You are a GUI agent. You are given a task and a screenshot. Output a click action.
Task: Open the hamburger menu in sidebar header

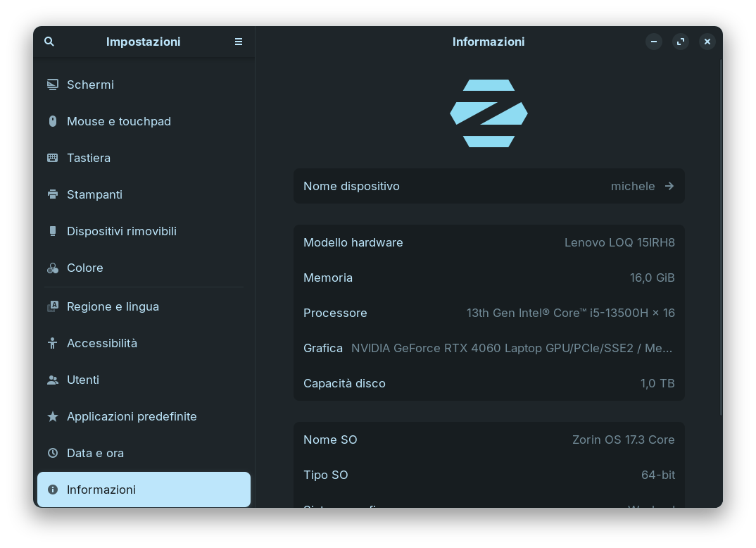239,42
